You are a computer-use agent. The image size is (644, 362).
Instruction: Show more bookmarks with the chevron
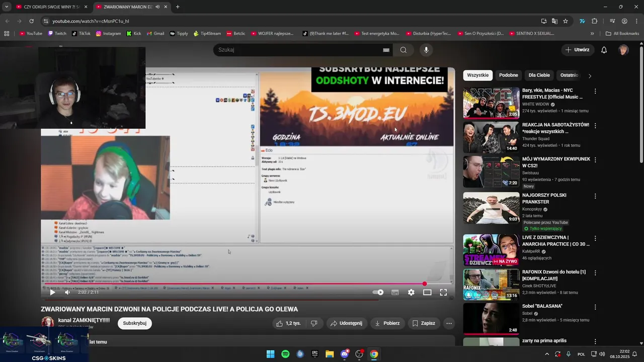click(592, 34)
